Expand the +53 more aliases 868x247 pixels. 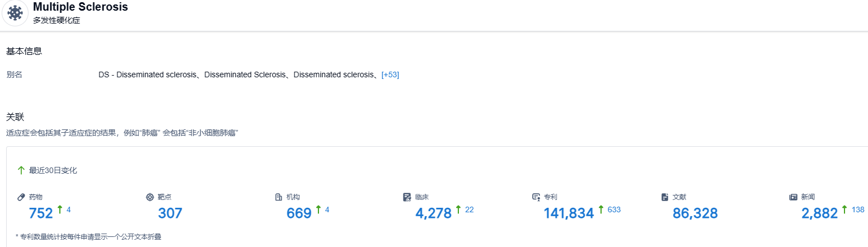(390, 74)
